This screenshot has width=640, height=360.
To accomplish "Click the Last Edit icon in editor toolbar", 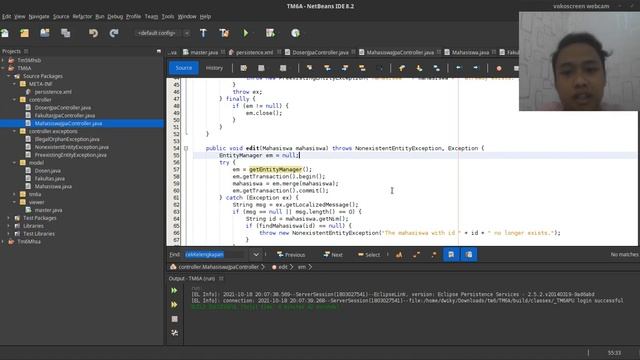I will [244, 68].
